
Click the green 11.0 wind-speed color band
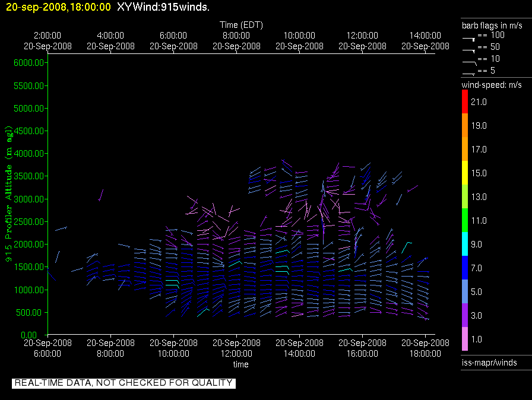click(465, 220)
